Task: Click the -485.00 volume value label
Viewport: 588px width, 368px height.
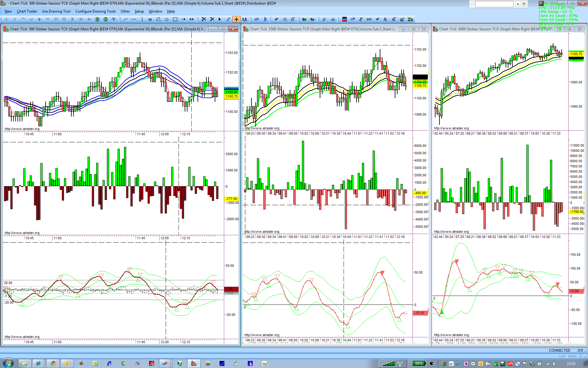Action: pos(420,193)
